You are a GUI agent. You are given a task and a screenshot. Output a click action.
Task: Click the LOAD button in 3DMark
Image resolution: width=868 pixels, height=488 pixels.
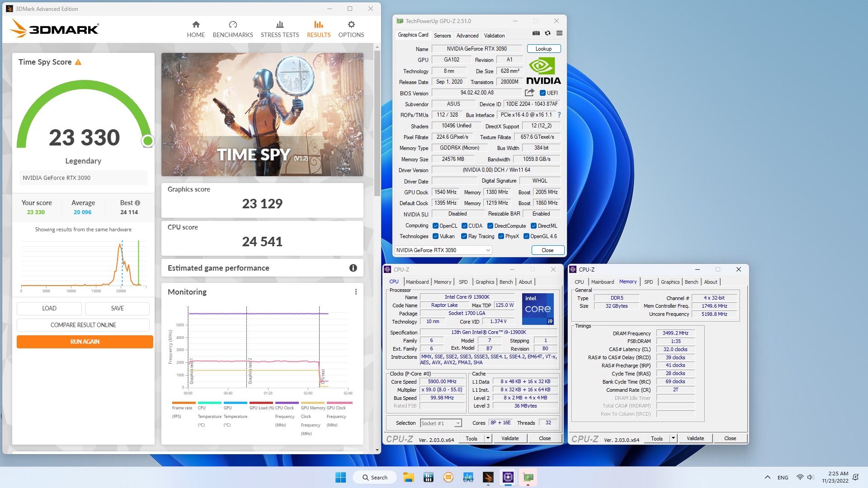(x=49, y=308)
